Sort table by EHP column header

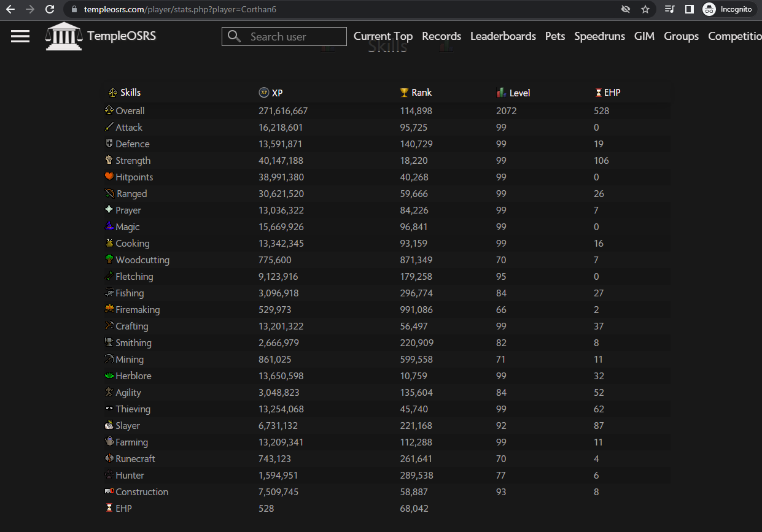point(612,93)
